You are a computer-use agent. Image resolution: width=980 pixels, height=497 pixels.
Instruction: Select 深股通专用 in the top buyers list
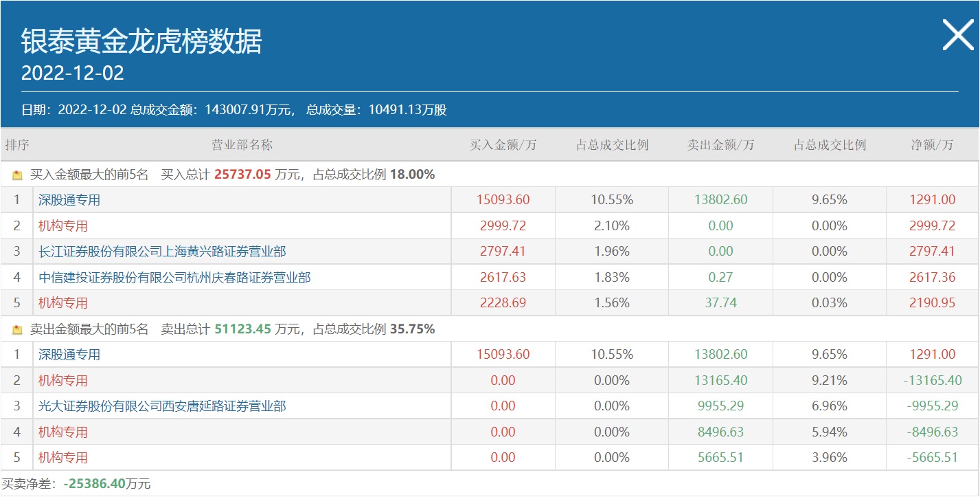coord(69,200)
